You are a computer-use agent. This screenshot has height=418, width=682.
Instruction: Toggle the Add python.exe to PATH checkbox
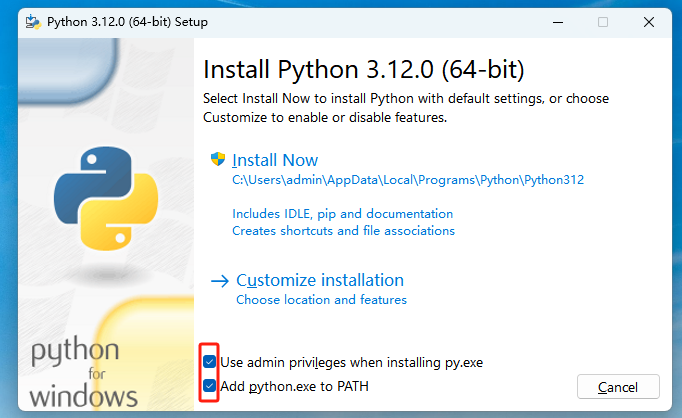(210, 385)
